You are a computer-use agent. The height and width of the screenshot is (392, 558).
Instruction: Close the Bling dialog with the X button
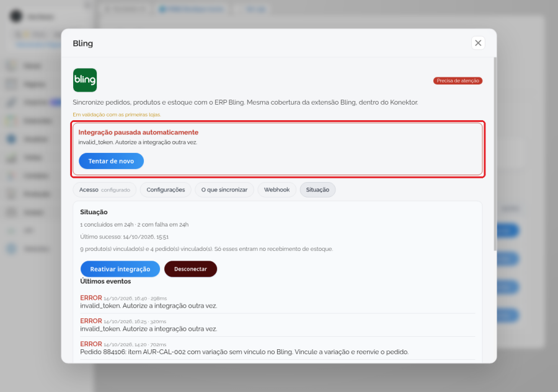click(x=478, y=43)
